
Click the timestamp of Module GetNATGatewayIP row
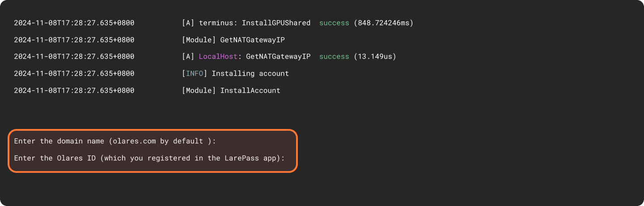(74, 39)
